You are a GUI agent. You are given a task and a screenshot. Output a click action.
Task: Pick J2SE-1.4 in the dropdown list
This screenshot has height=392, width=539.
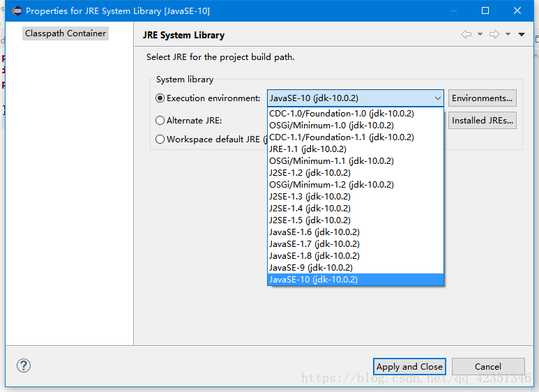[x=356, y=209]
